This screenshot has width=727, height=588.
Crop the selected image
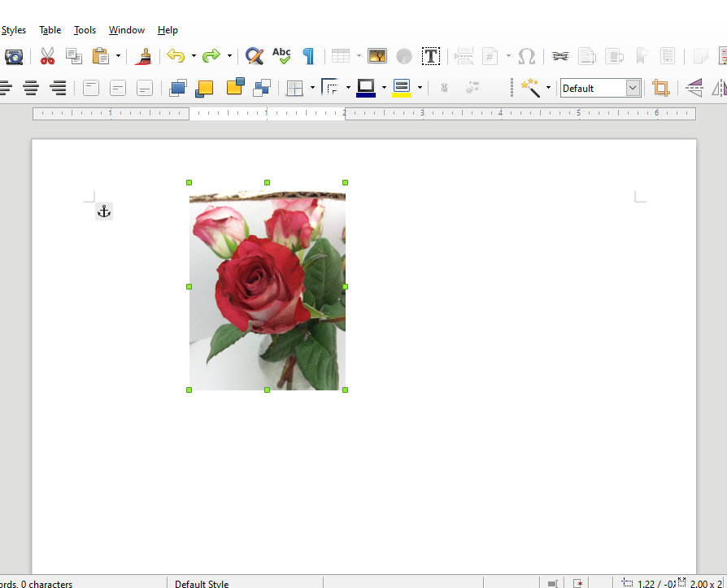pos(661,87)
